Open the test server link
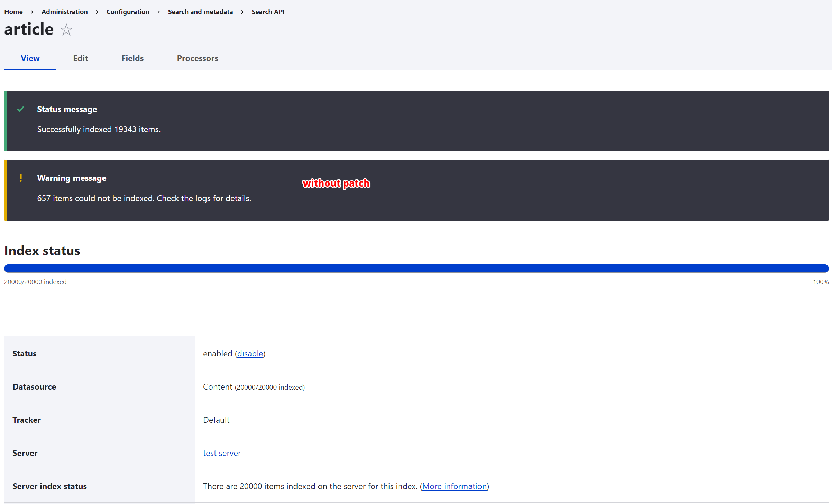 point(222,453)
